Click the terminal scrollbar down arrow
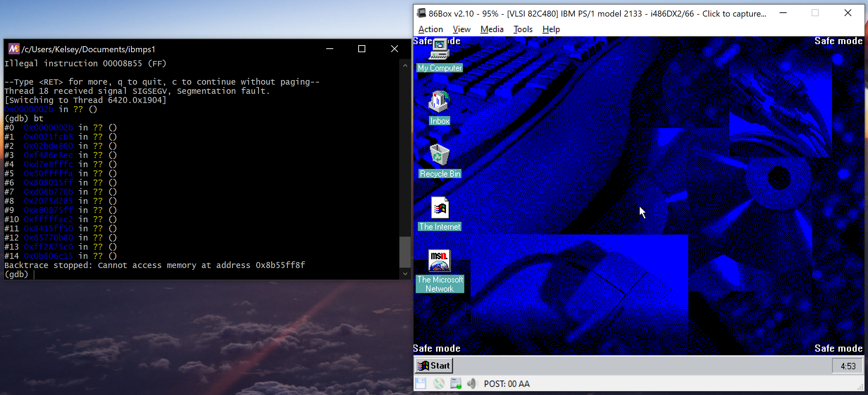868x395 pixels. (x=405, y=274)
